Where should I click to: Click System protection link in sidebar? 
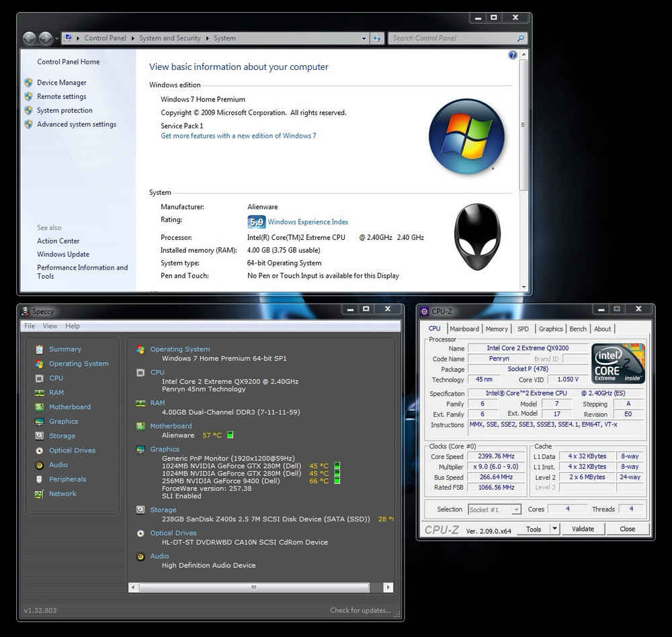65,111
